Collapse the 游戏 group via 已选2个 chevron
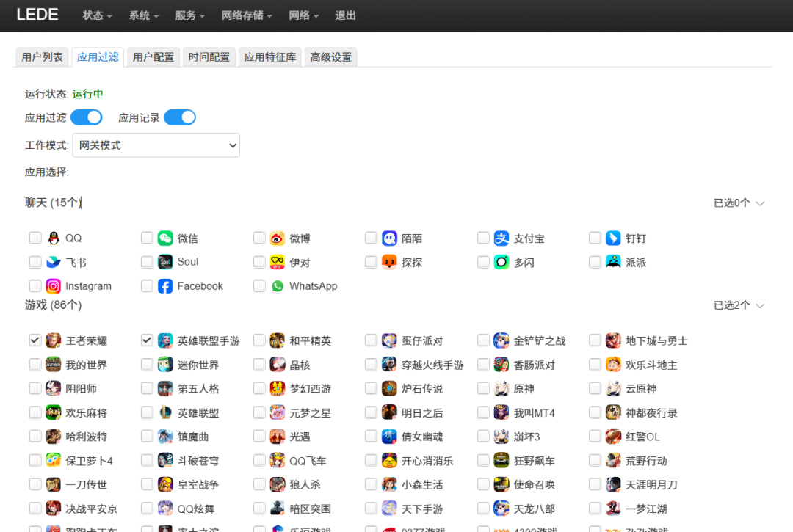 pyautogui.click(x=760, y=306)
